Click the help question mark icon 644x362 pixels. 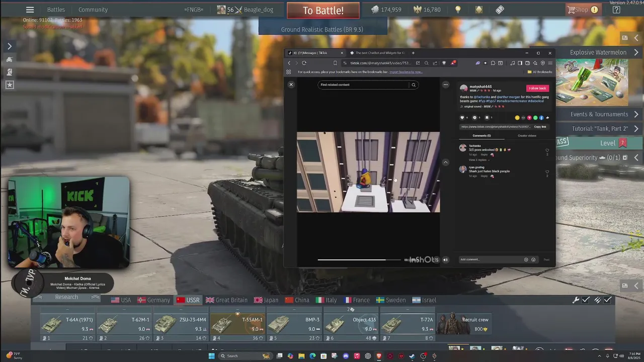(x=616, y=10)
